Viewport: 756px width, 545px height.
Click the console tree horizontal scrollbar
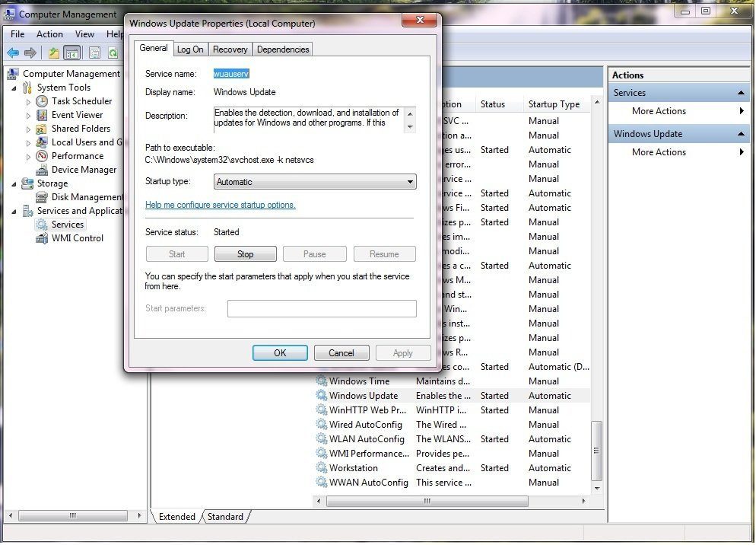pos(73,515)
